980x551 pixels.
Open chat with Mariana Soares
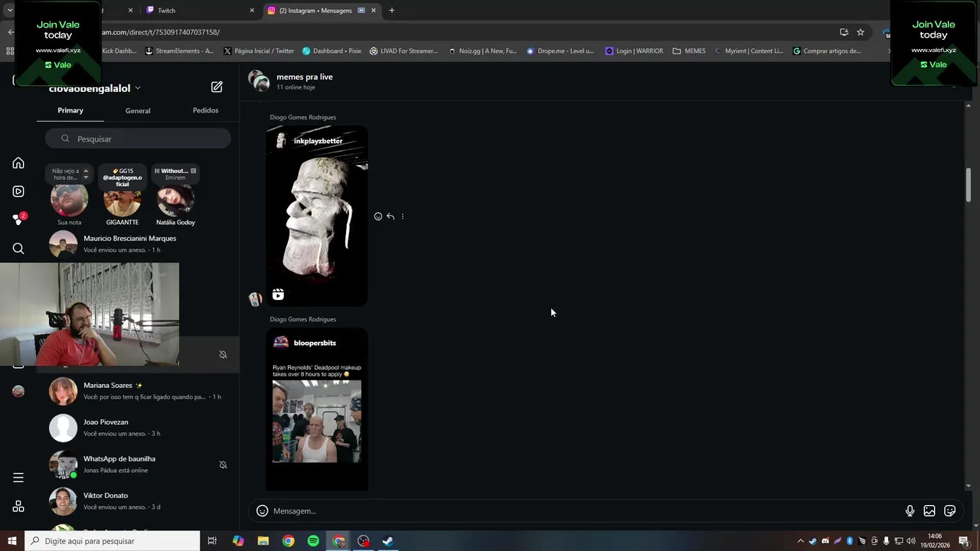tap(138, 391)
